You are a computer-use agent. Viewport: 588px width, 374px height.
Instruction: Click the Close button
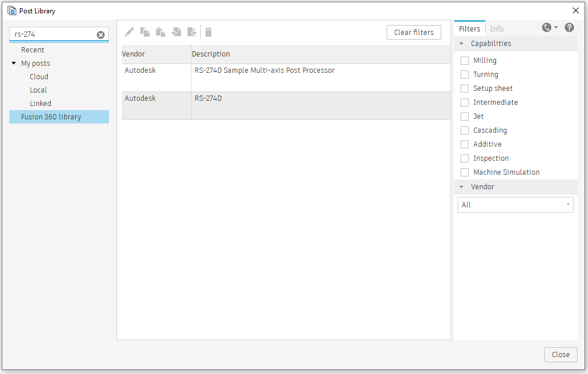(560, 354)
